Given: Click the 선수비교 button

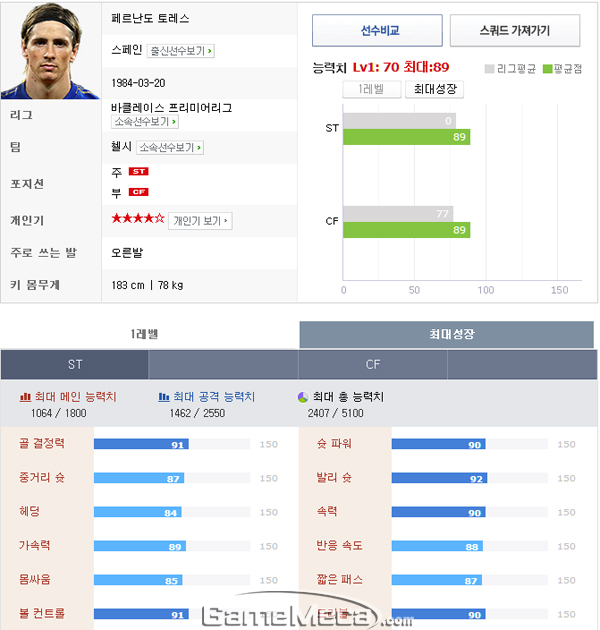Looking at the screenshot, I should point(377,31).
